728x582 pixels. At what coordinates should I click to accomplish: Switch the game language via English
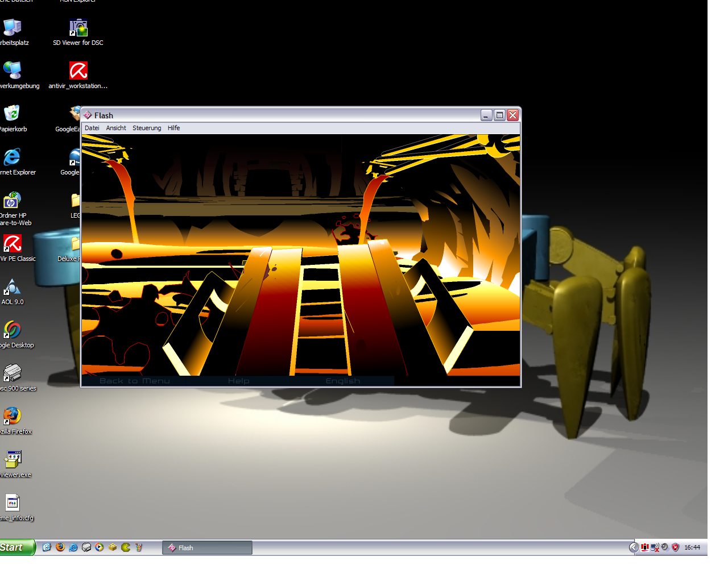click(x=343, y=381)
